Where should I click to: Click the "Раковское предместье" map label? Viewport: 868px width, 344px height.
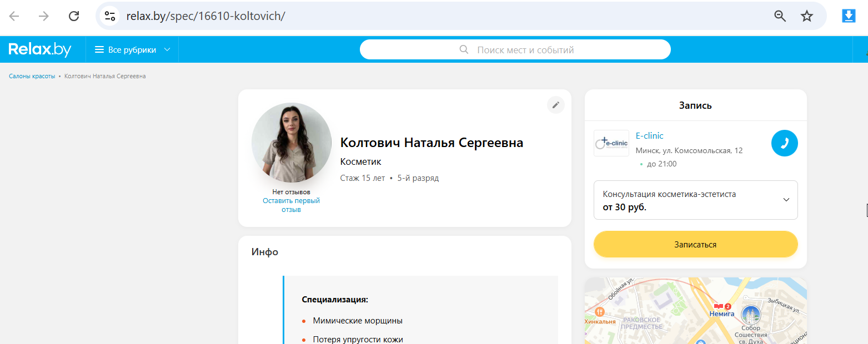tap(641, 323)
